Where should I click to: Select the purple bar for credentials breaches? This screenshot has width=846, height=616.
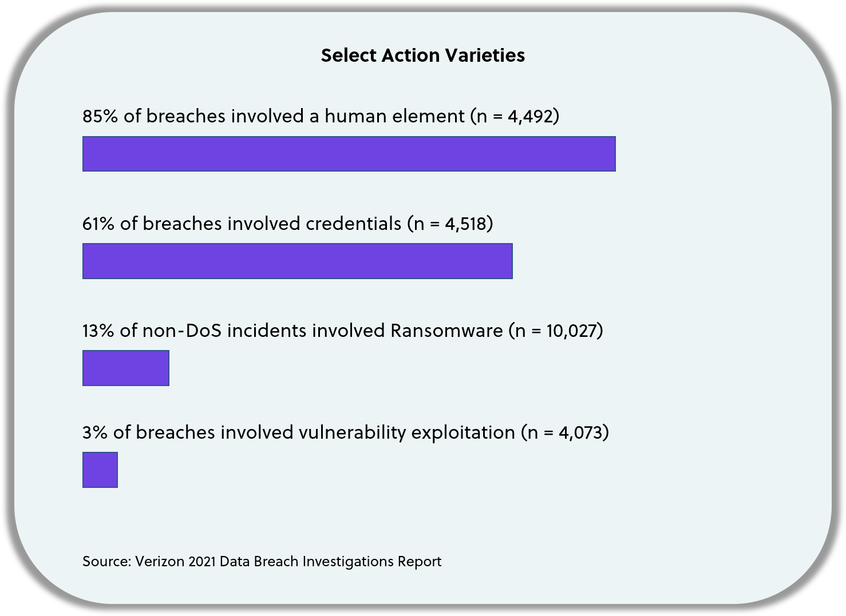[x=297, y=261]
